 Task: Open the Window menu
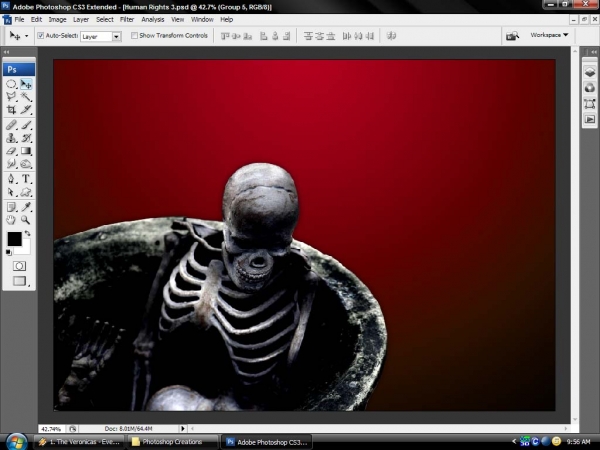202,20
